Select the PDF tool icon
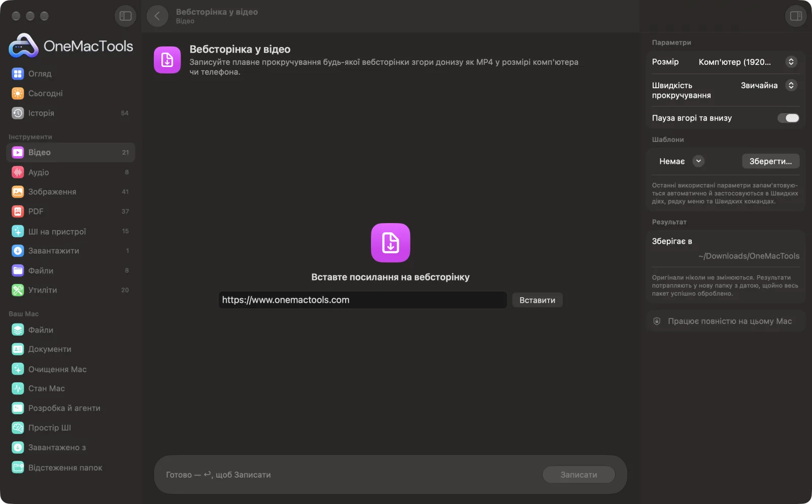The height and width of the screenshot is (504, 812). (18, 211)
